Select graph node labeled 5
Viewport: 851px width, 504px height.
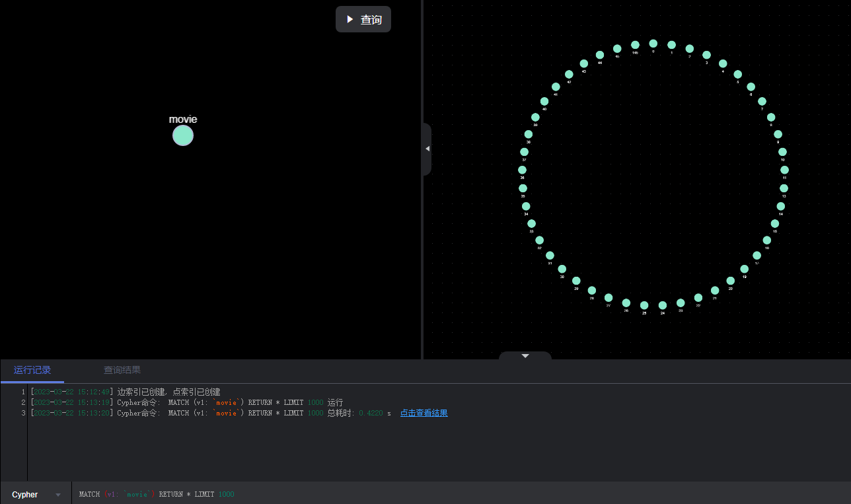click(x=738, y=75)
